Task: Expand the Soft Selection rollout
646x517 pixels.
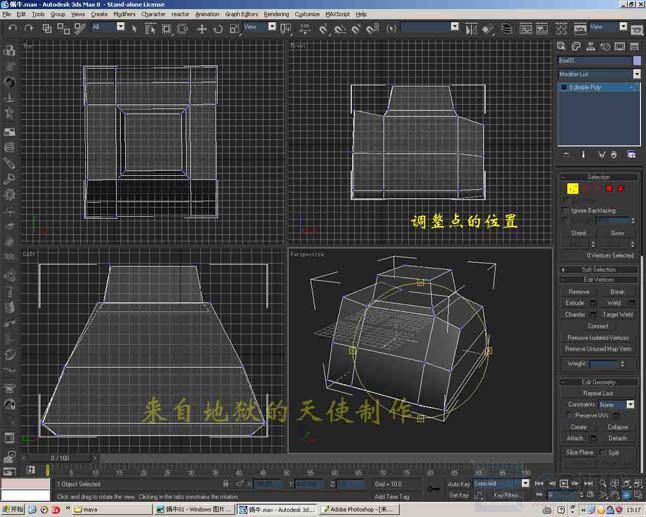Action: coord(599,269)
